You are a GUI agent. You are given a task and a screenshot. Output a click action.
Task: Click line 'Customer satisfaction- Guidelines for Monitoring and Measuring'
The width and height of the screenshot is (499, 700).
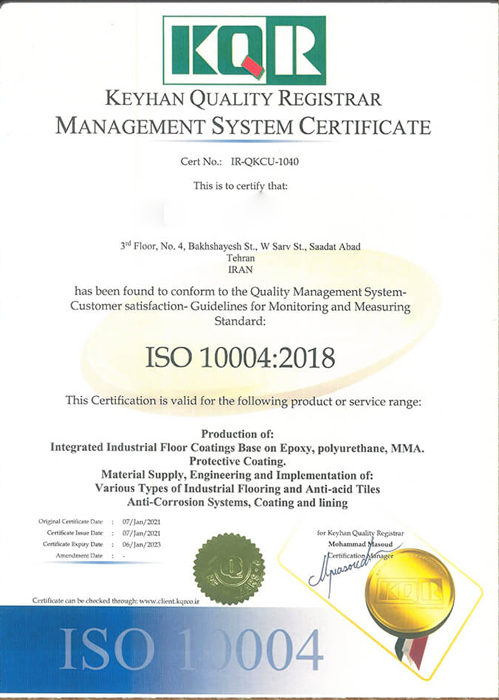click(241, 307)
